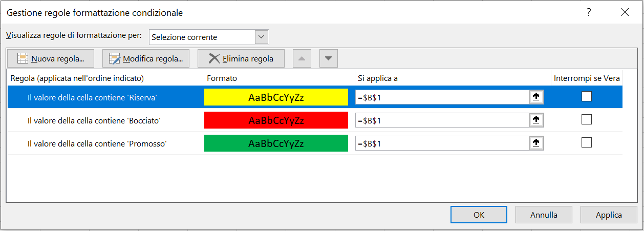Cancel the dialog with Annulla

click(x=544, y=215)
